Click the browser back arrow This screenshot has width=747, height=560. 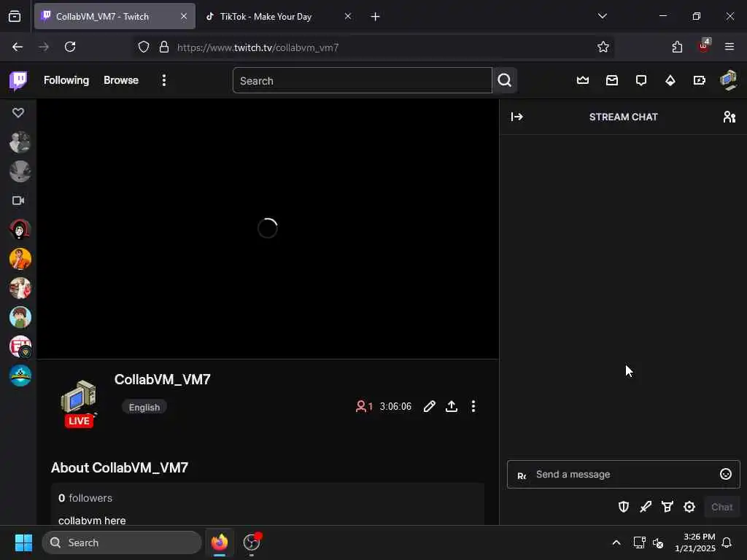[x=18, y=47]
